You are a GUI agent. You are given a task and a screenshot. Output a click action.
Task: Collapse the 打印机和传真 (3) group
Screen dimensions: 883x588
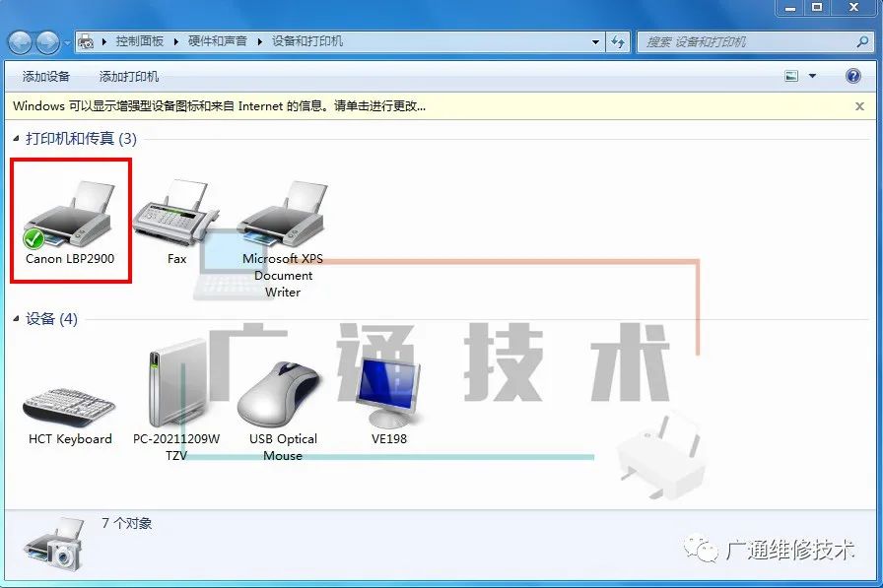pos(16,138)
